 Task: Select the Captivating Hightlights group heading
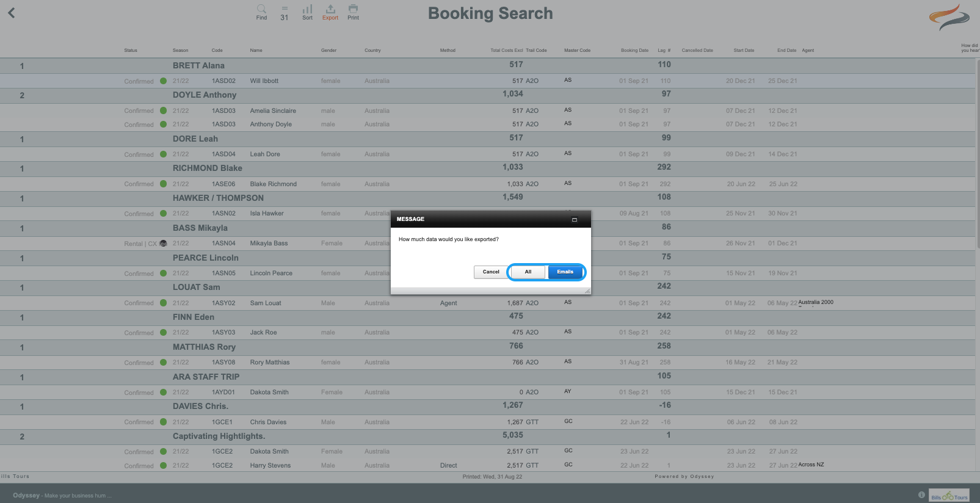[219, 436]
